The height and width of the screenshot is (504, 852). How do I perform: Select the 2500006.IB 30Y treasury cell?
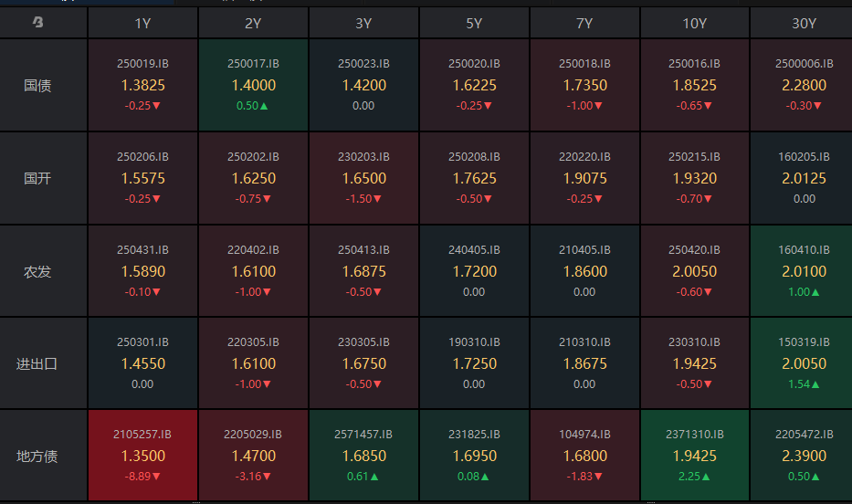[804, 85]
